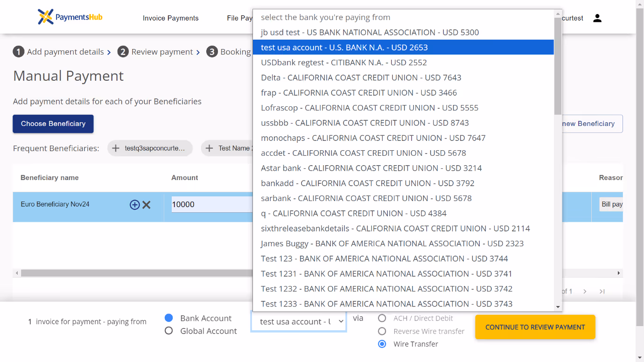Click 'Euro Beneficiary Nov24' name cell
The width and height of the screenshot is (644, 362).
pos(55,204)
